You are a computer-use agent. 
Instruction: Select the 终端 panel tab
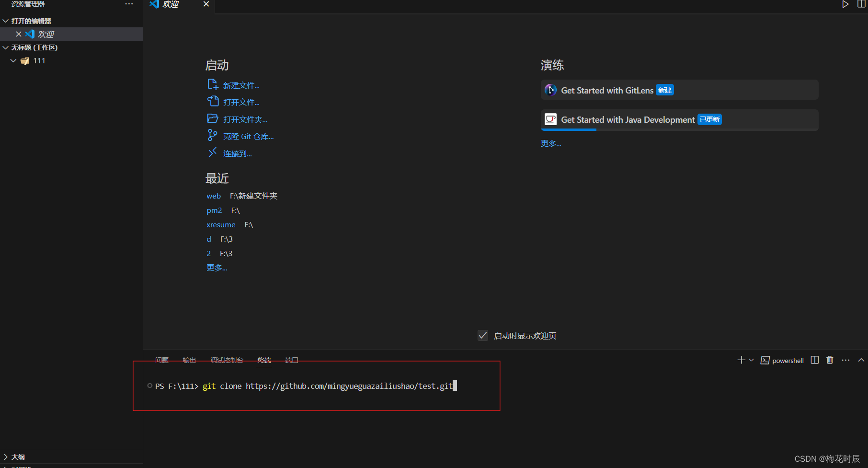pos(264,360)
